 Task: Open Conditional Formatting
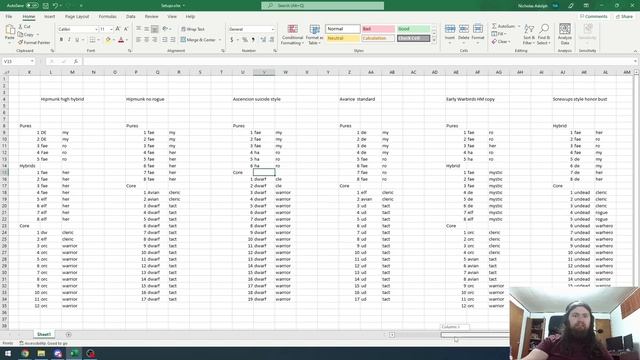coord(292,35)
